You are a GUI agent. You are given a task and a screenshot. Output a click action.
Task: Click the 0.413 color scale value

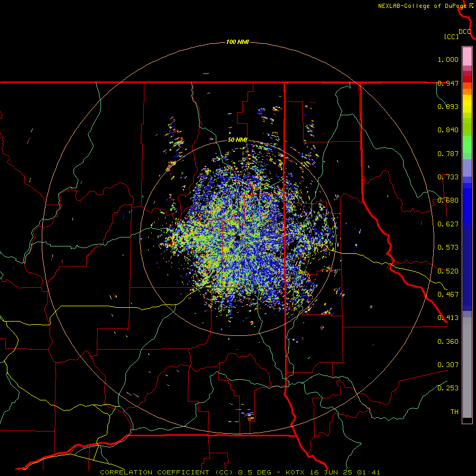click(x=448, y=318)
